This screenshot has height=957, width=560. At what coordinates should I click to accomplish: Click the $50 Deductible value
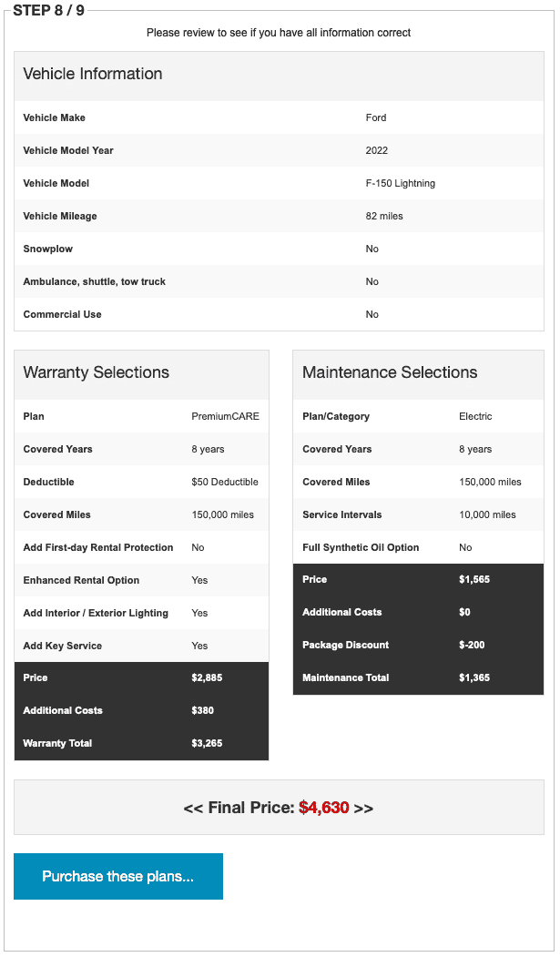(225, 483)
